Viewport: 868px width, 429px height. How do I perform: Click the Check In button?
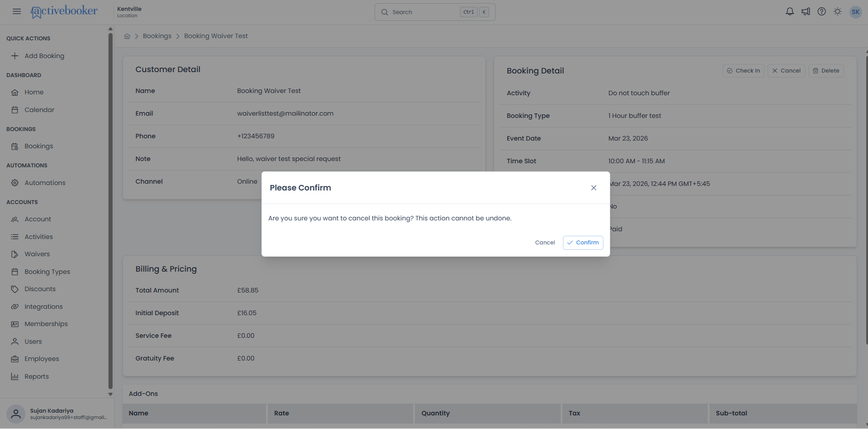[x=744, y=71]
